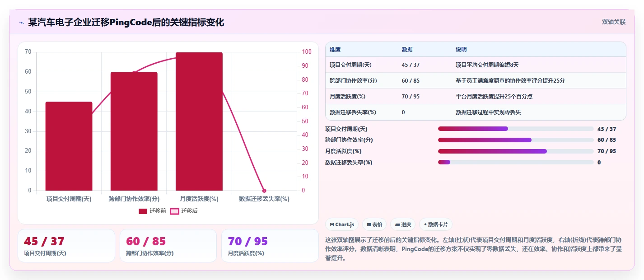
Task: Click the 数据迁移丢失率(%) progress bar
Action: [x=516, y=162]
